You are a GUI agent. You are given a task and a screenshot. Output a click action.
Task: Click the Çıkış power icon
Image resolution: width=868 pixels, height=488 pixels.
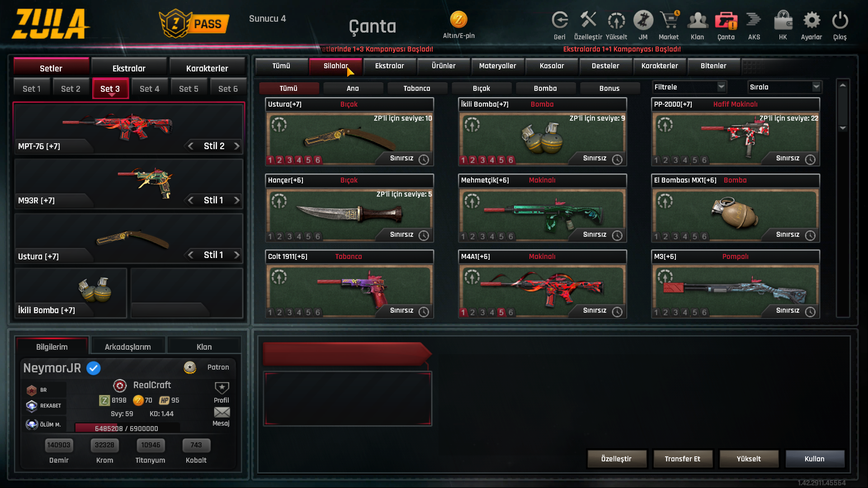[840, 20]
